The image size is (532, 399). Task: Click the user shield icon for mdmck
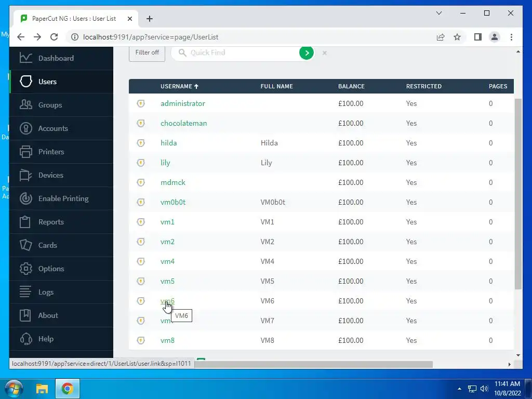141,182
